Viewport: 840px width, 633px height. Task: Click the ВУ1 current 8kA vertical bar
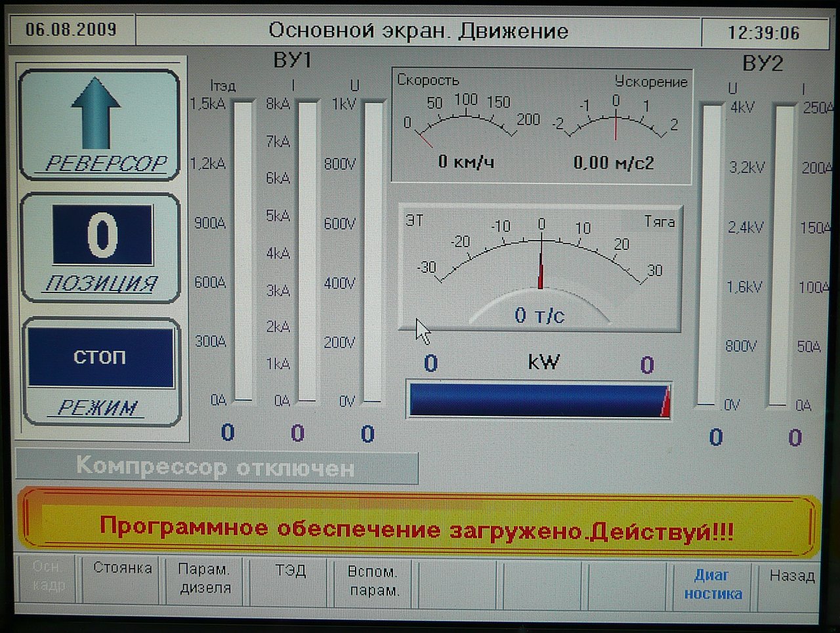tap(307, 249)
